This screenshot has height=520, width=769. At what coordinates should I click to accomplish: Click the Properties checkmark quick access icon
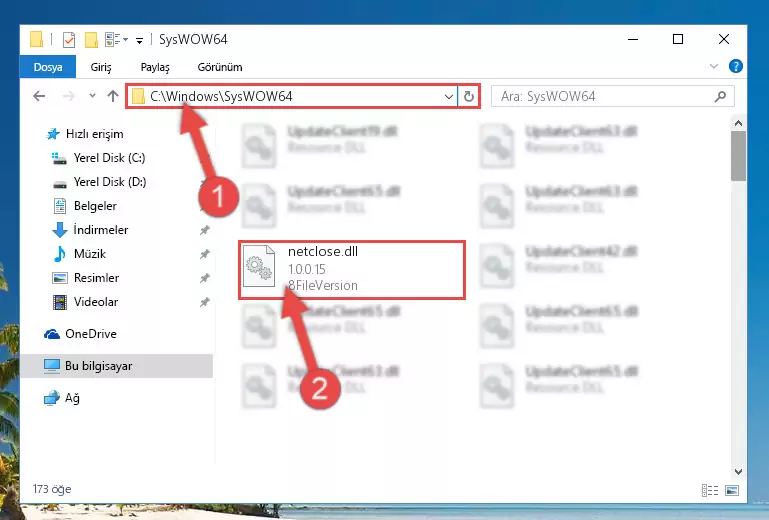tap(69, 40)
